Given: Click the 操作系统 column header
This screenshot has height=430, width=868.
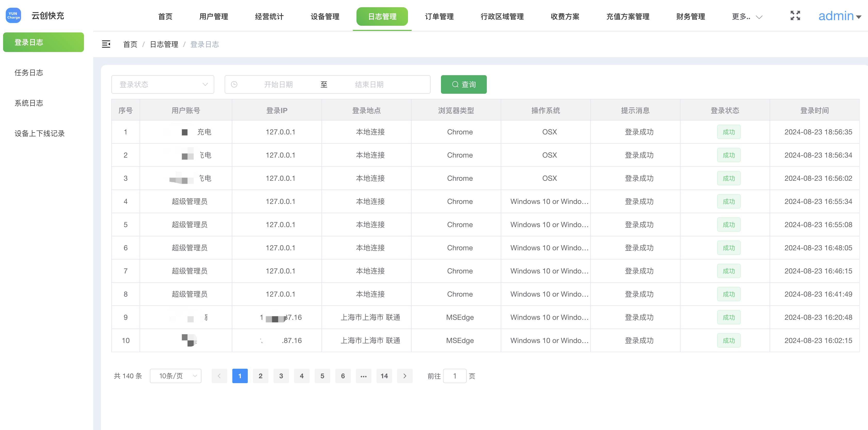Looking at the screenshot, I should pos(546,110).
